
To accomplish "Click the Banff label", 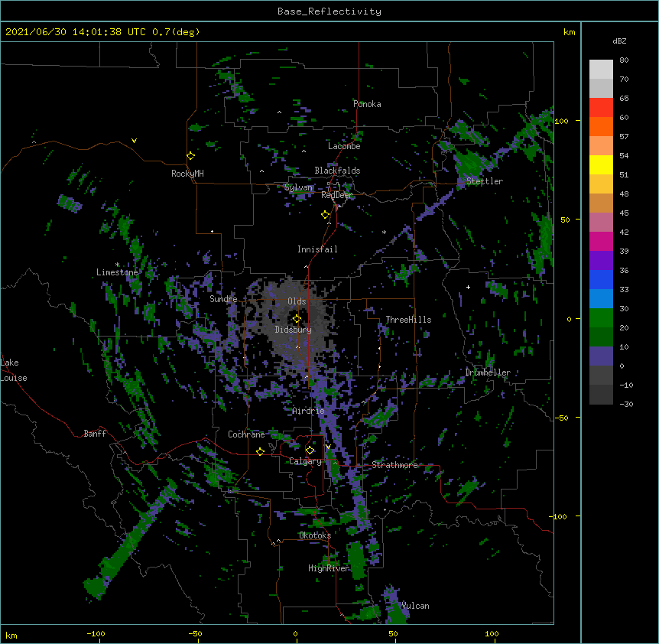I will tap(95, 434).
